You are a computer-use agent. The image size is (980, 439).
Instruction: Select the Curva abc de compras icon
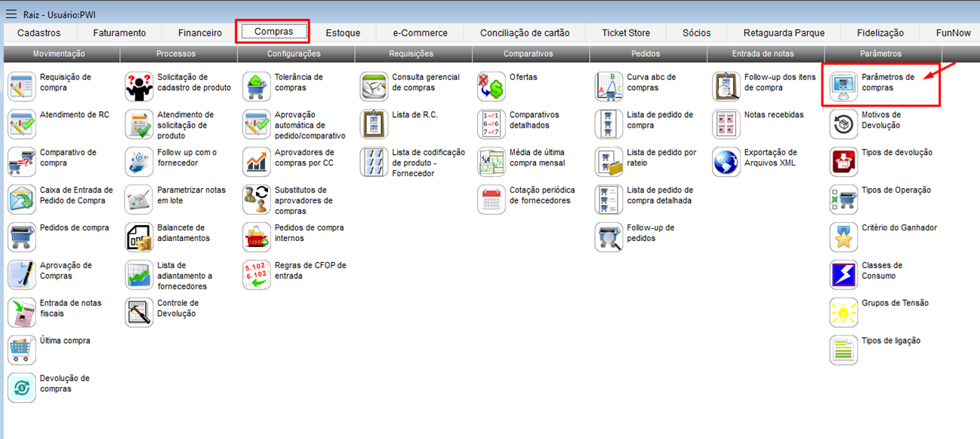[x=609, y=87]
